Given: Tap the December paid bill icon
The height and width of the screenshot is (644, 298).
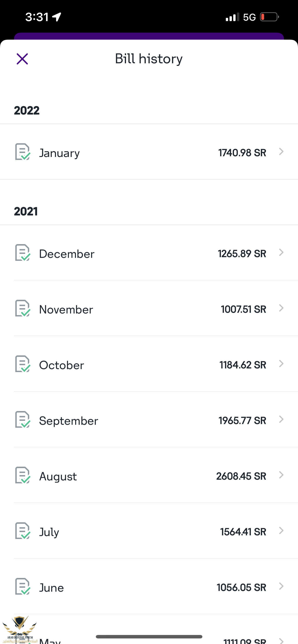Looking at the screenshot, I should point(23,252).
